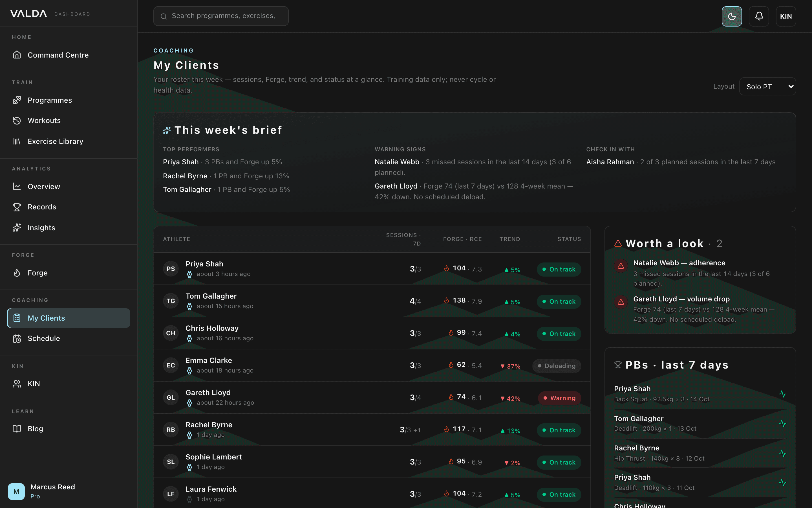Click the pulse icon beside Priya's Back Squat PB
This screenshot has height=508, width=812.
point(782,394)
